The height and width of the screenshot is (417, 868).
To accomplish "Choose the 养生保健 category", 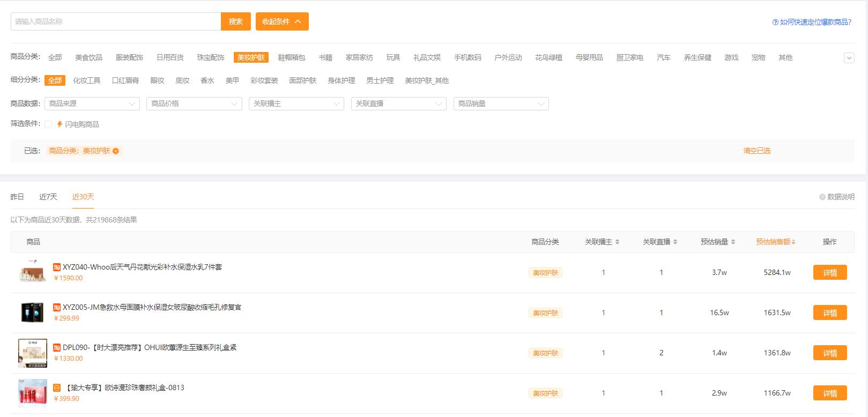I will [x=698, y=57].
